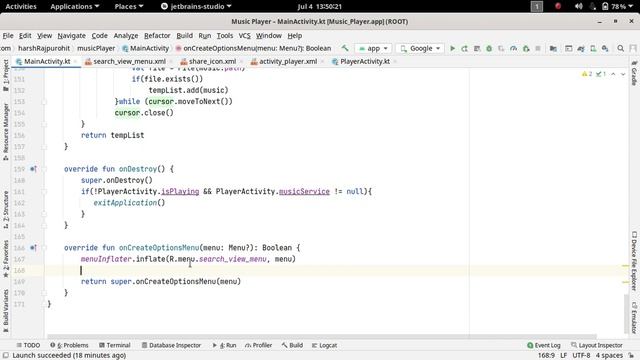
Task: Open the Profile app gauge icon
Action: tap(513, 48)
